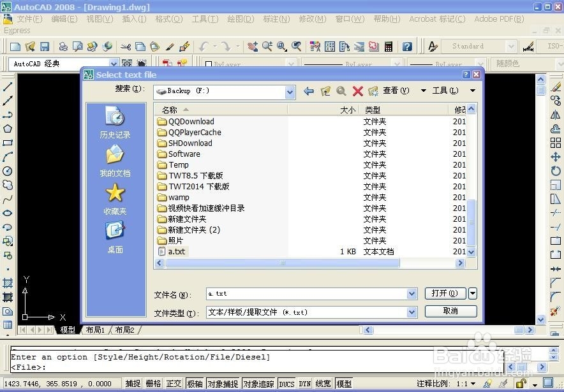Click the 取消 button
564x392 pixels.
point(450,311)
